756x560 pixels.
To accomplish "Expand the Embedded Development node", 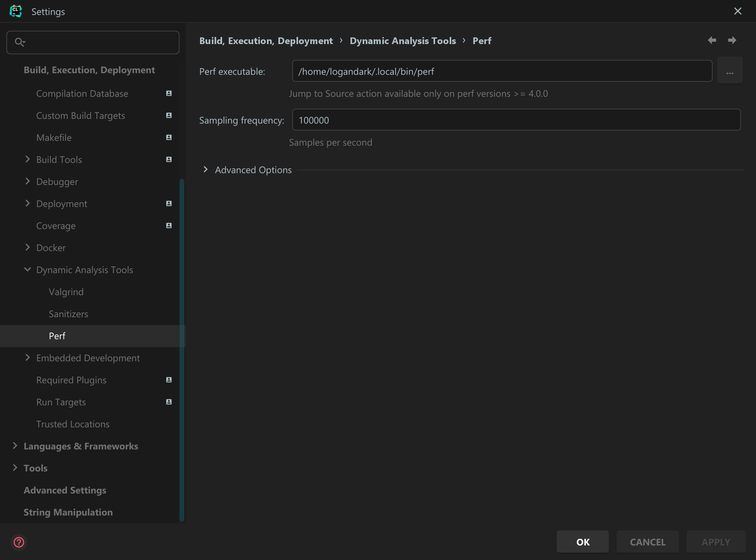I will point(28,357).
